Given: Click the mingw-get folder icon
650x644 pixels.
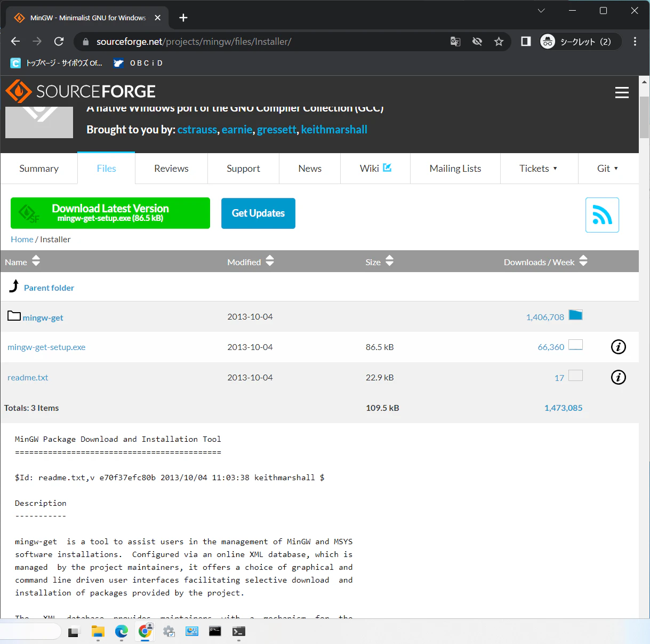Looking at the screenshot, I should (x=14, y=316).
